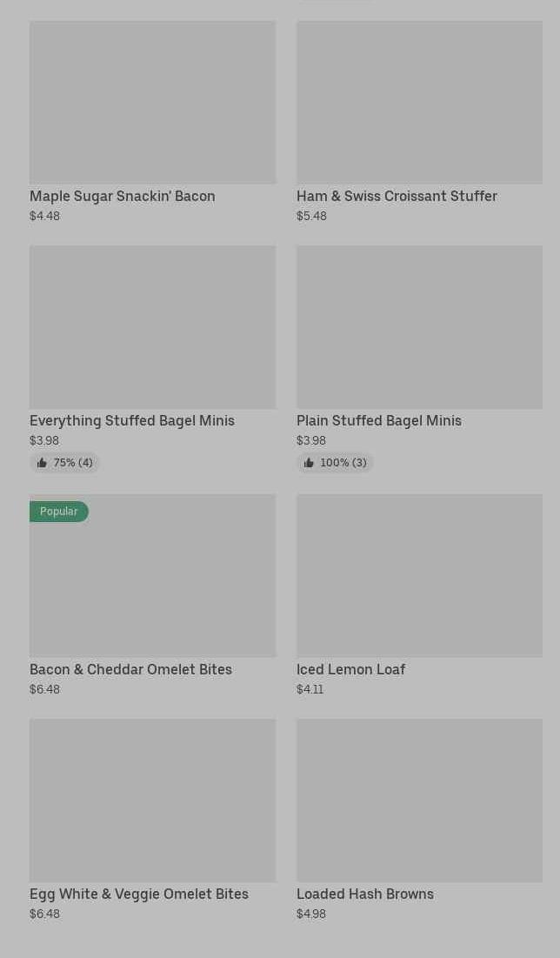
Task: Open Plain Stuffed Bagel Minis item name
Action: [x=379, y=420]
